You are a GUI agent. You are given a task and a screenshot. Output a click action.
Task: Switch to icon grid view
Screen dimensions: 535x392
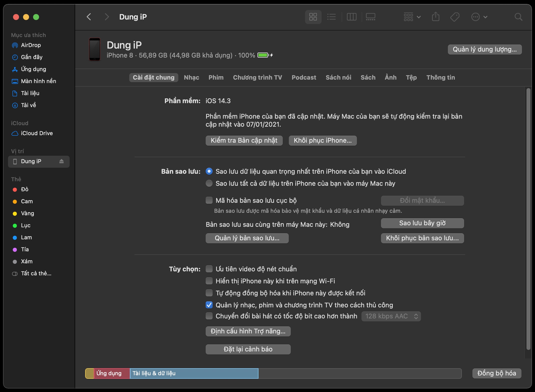tap(313, 17)
